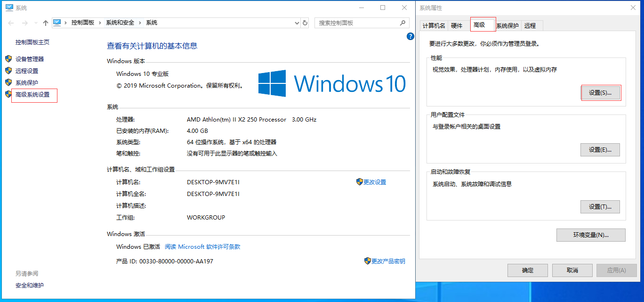
Task: Open the 远程 tab
Action: pyautogui.click(x=530, y=26)
